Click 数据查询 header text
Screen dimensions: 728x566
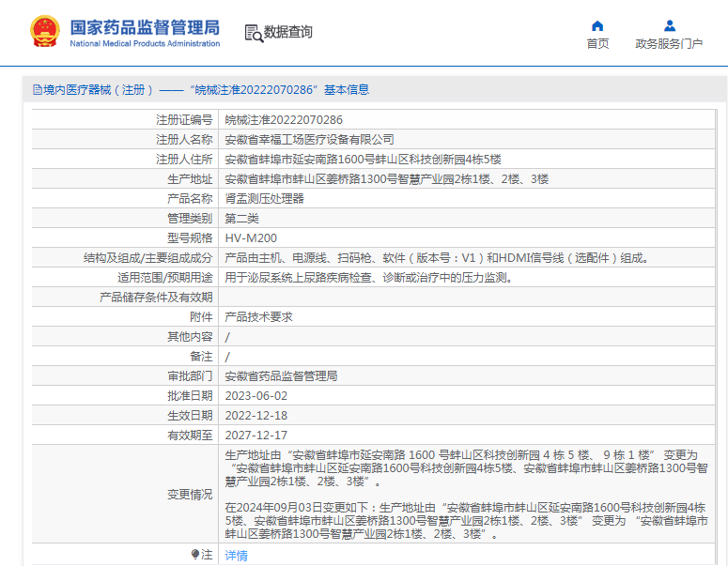287,32
